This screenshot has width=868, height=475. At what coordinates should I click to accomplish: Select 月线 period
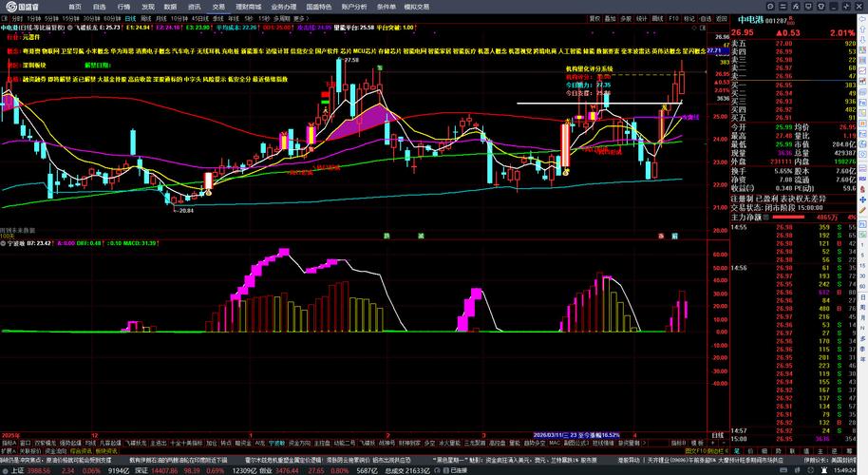161,18
